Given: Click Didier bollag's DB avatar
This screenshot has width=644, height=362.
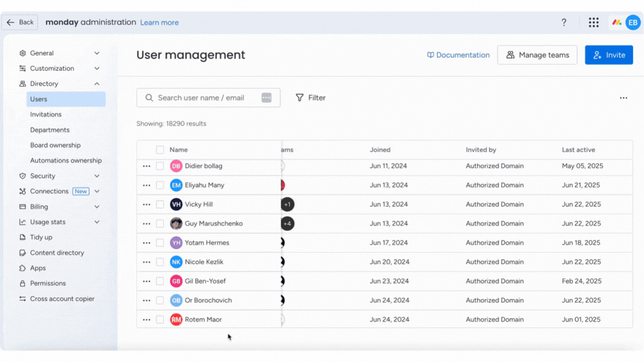Looking at the screenshot, I should [176, 166].
